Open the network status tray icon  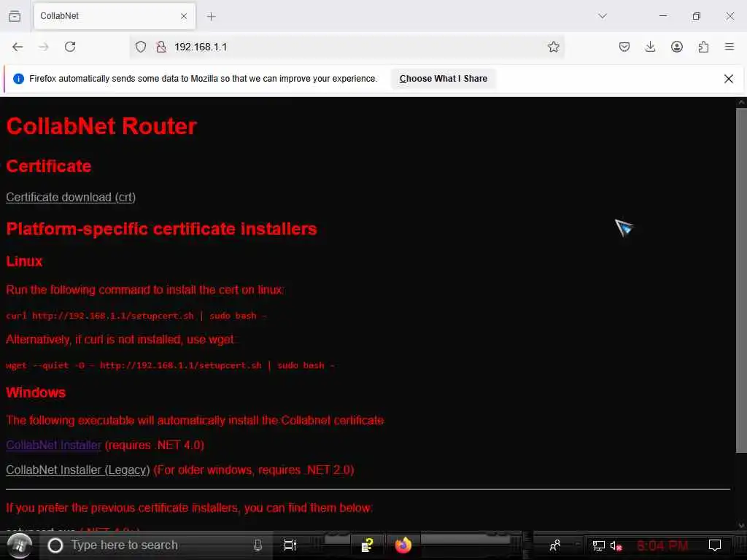tap(598, 545)
